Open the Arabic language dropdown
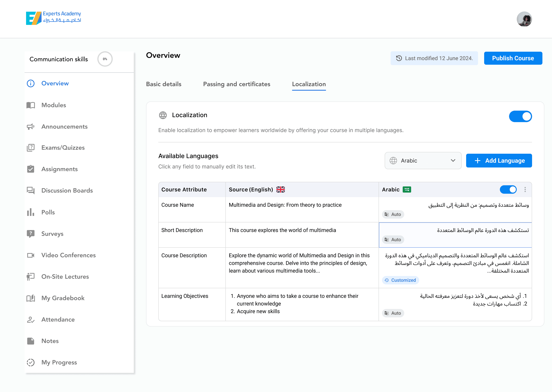 pyautogui.click(x=423, y=161)
